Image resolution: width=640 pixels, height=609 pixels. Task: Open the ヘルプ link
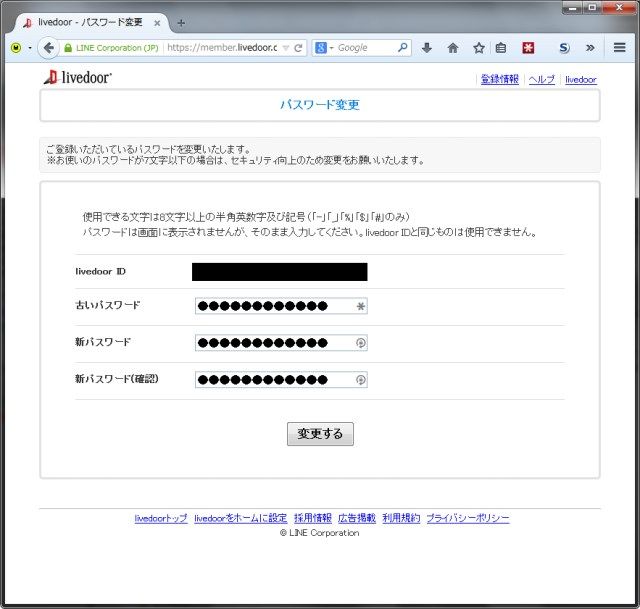click(542, 79)
